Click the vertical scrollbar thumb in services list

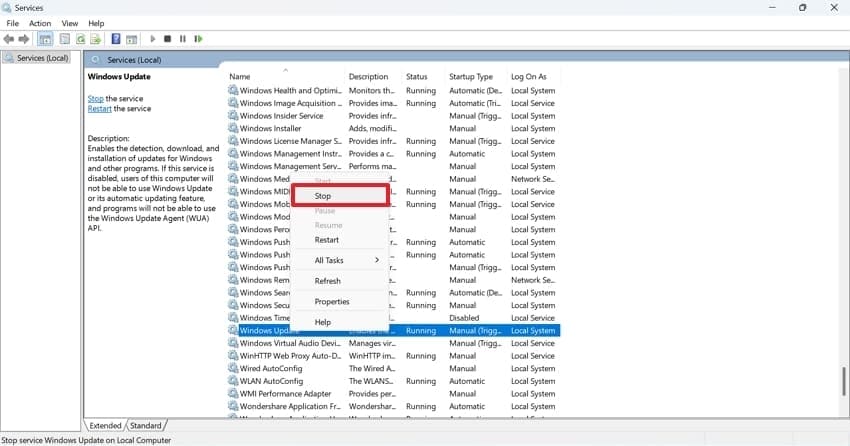pyautogui.click(x=843, y=381)
